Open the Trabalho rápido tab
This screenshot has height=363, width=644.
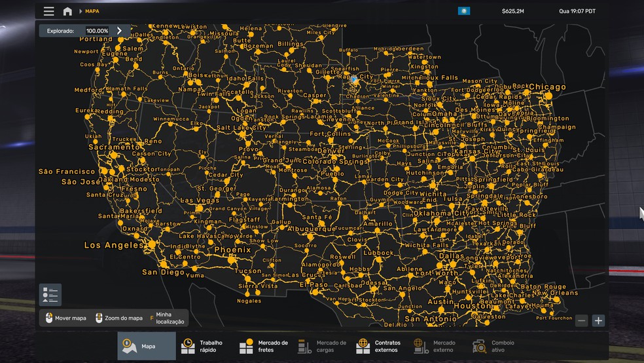click(205, 346)
